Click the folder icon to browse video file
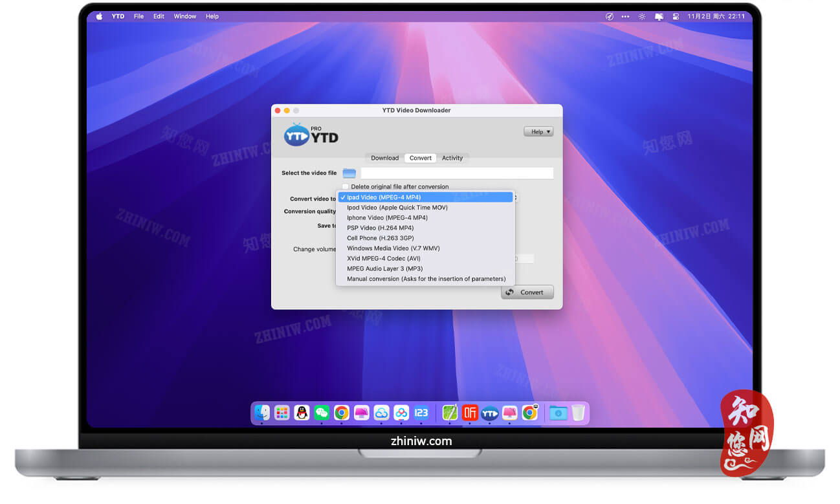This screenshot has height=504, width=840. pyautogui.click(x=349, y=173)
